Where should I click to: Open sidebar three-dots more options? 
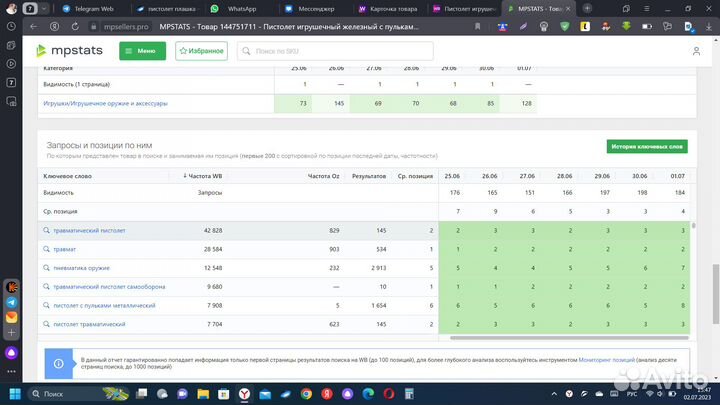[11, 371]
